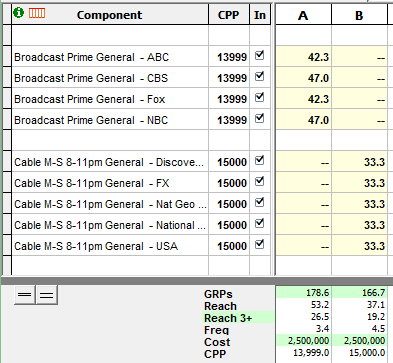Toggle the In checkbox for Cable National
This screenshot has height=363, width=393.
click(x=259, y=223)
